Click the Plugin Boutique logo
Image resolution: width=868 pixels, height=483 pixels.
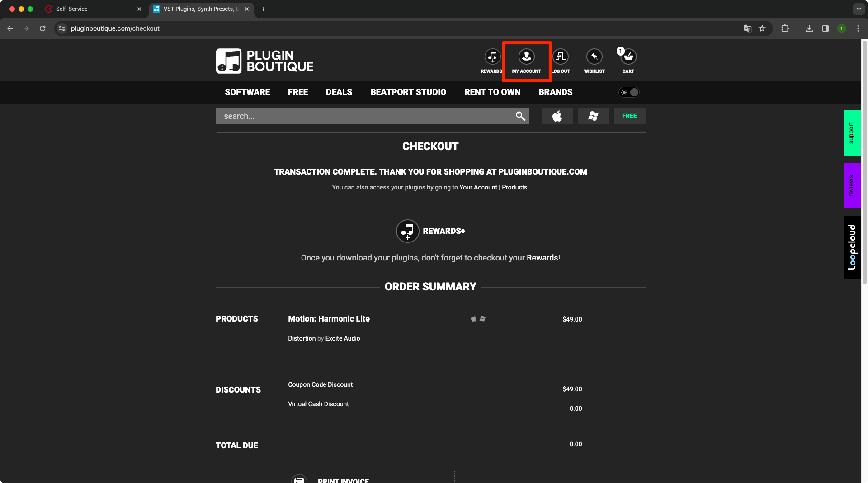264,61
